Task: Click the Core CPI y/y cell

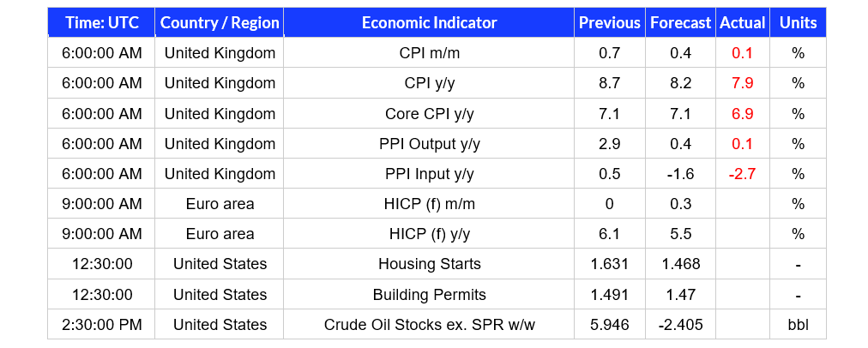Action: click(x=429, y=113)
